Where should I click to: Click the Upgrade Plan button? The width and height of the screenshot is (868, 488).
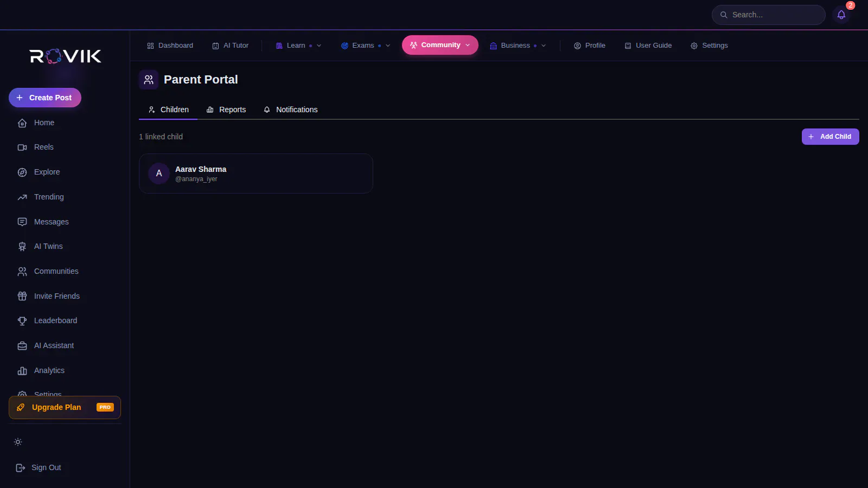click(65, 408)
